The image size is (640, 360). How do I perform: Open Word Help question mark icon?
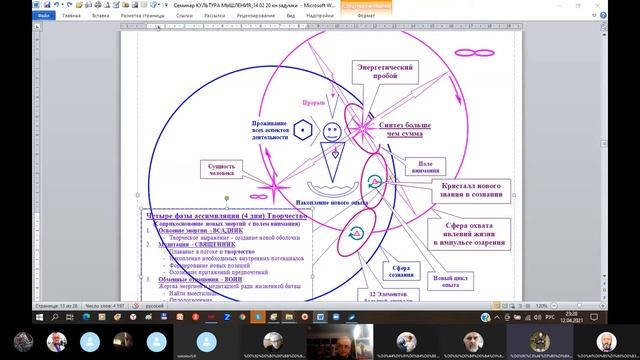[603, 16]
